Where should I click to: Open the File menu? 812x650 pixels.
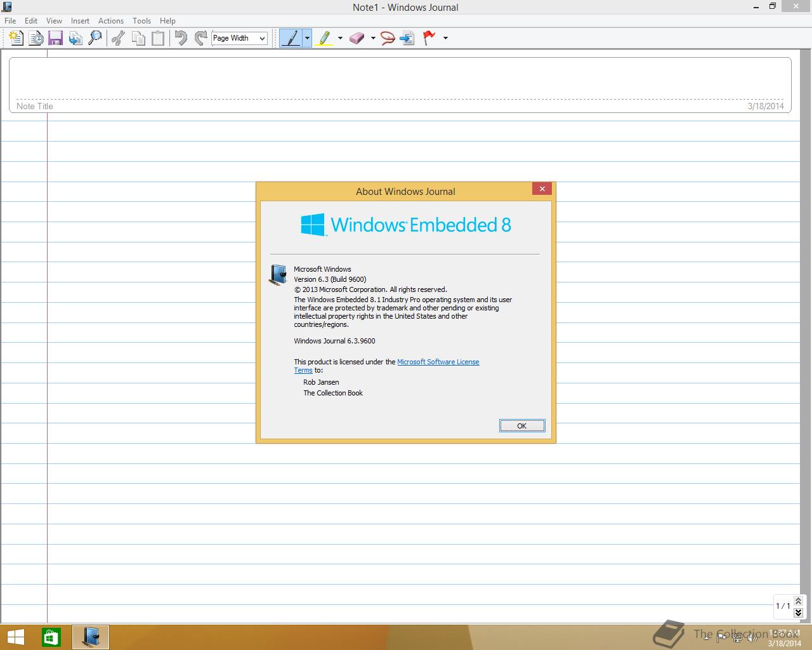(10, 21)
